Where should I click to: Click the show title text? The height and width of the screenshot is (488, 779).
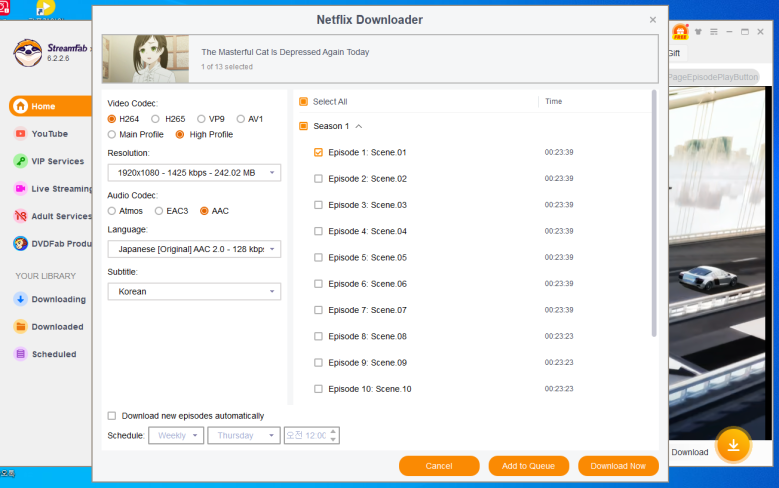click(285, 52)
